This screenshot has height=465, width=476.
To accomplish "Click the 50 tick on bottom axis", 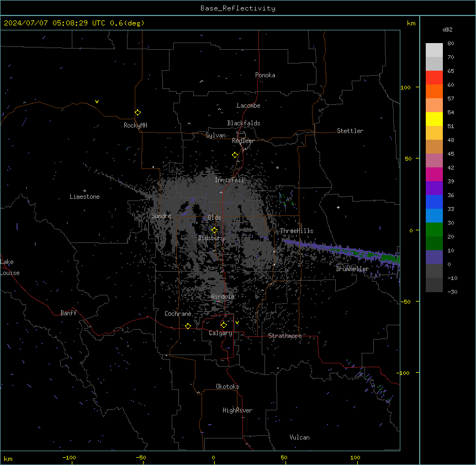I will pos(284,457).
